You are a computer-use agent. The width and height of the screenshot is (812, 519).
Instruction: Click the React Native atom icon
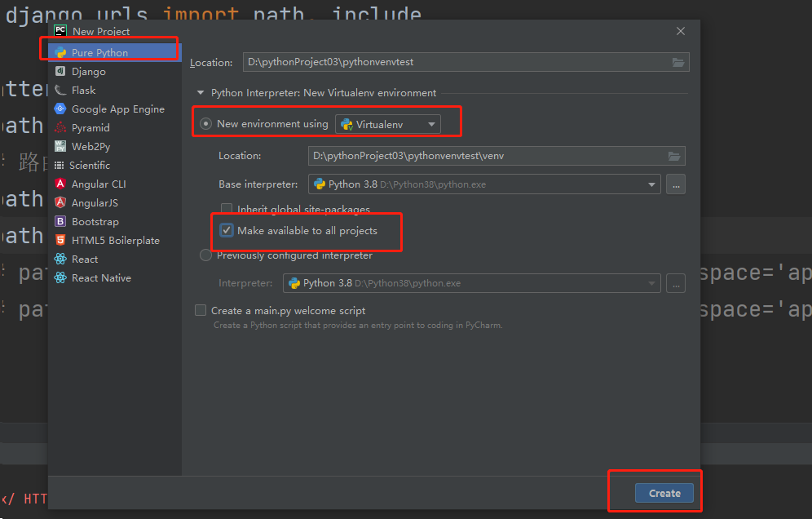(60, 277)
